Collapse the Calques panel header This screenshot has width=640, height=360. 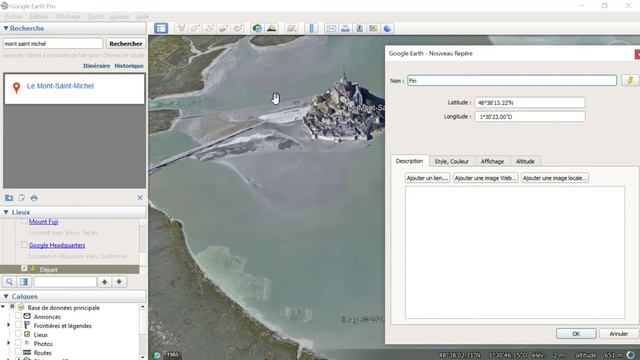pyautogui.click(x=6, y=296)
